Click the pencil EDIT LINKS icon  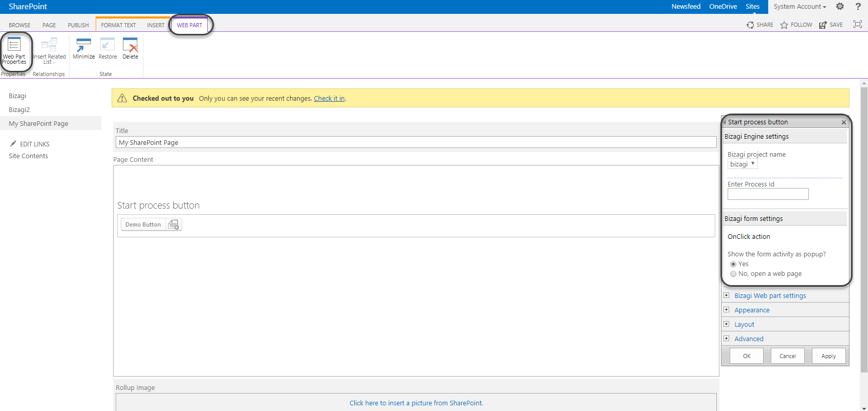click(x=13, y=144)
